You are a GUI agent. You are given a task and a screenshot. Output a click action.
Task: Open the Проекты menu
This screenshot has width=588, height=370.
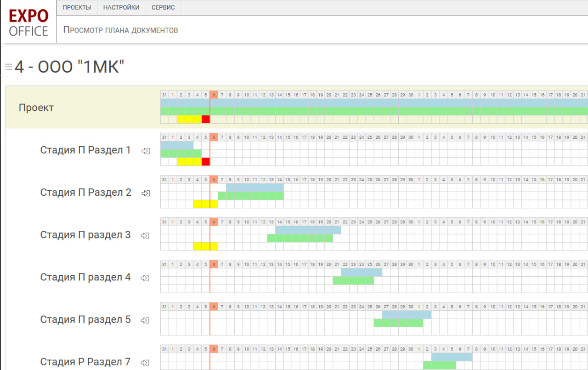pyautogui.click(x=77, y=7)
